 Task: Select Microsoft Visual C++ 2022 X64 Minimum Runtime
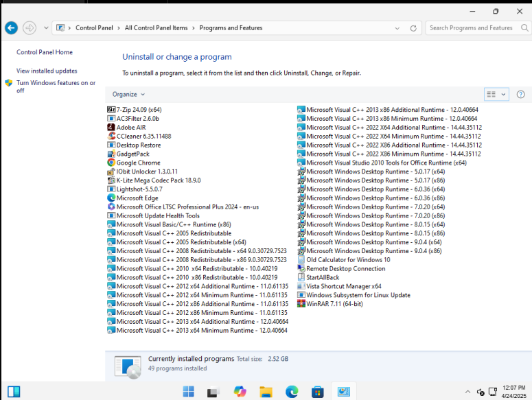tap(389, 136)
